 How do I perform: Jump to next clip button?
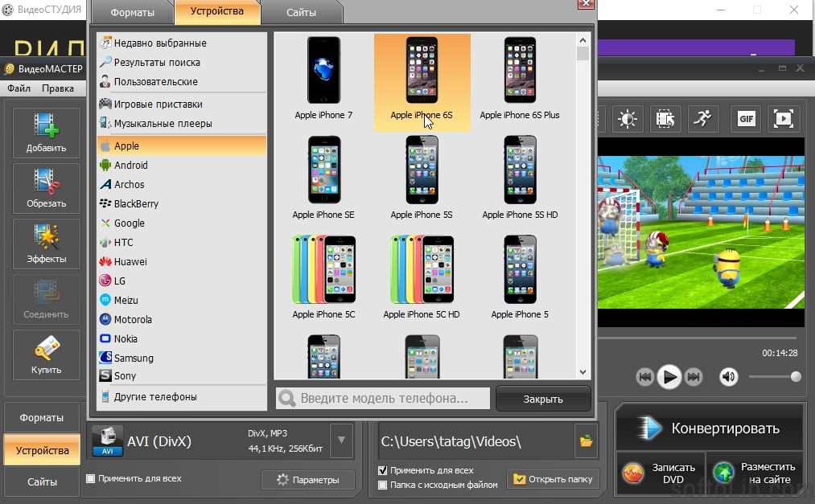click(694, 377)
